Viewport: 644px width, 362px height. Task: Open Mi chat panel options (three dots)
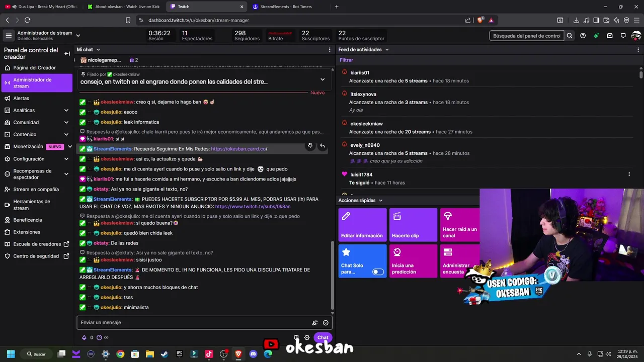330,50
